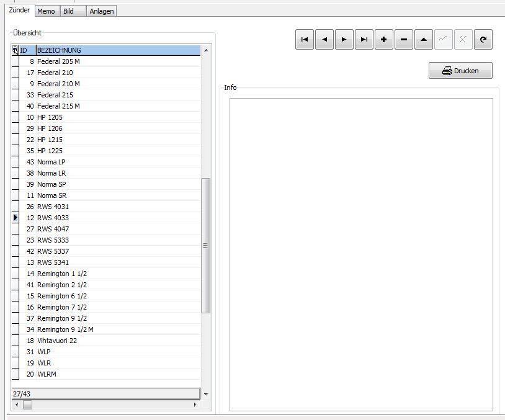
Task: Select the row RWS 4047
Action: (x=106, y=229)
